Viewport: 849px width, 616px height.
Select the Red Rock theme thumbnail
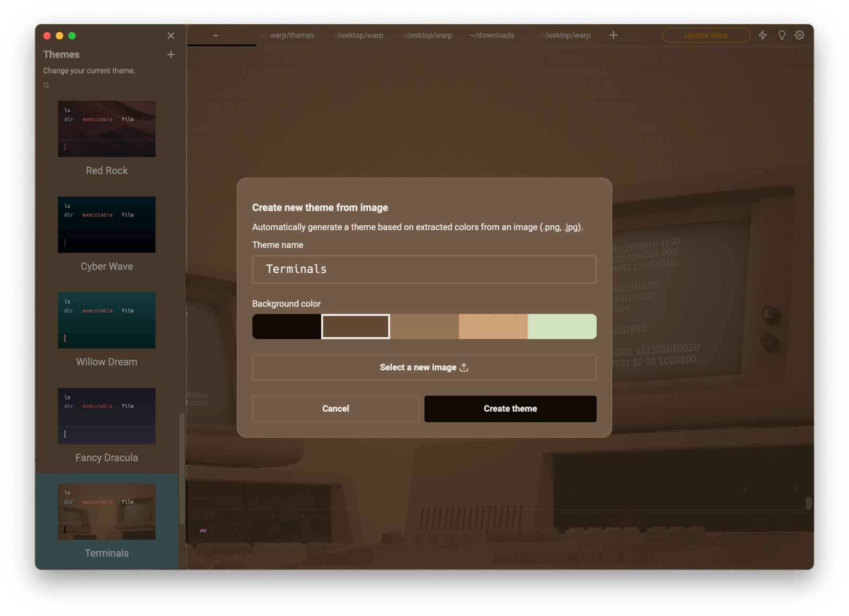pos(107,129)
